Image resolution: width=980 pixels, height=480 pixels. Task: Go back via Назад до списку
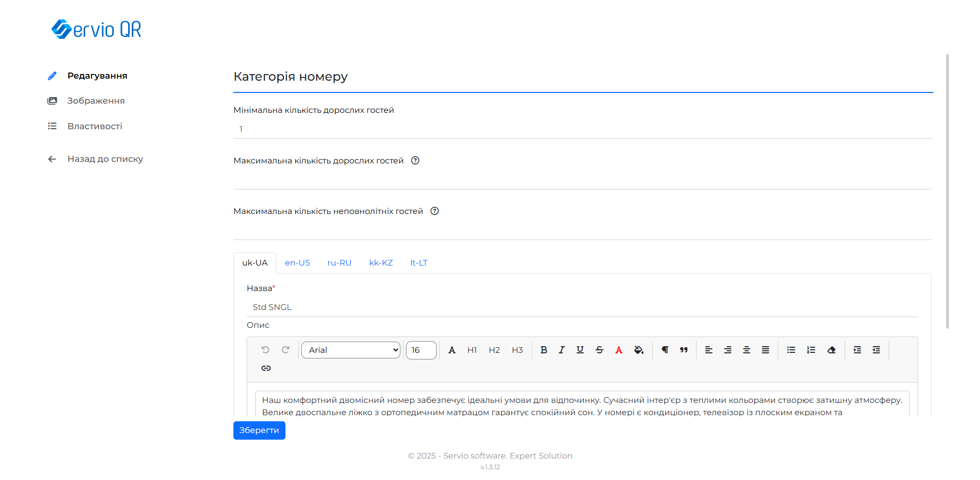[x=105, y=159]
